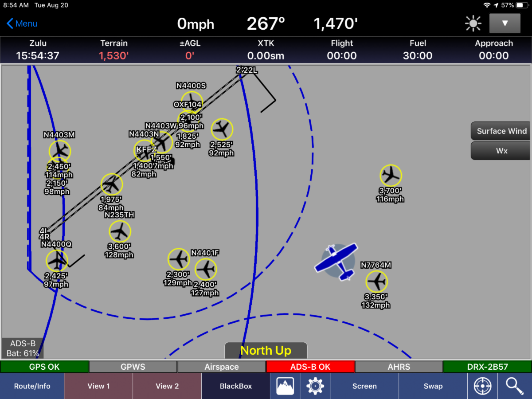Tap the blue ownship airplane icon
The image size is (532, 399).
336,261
